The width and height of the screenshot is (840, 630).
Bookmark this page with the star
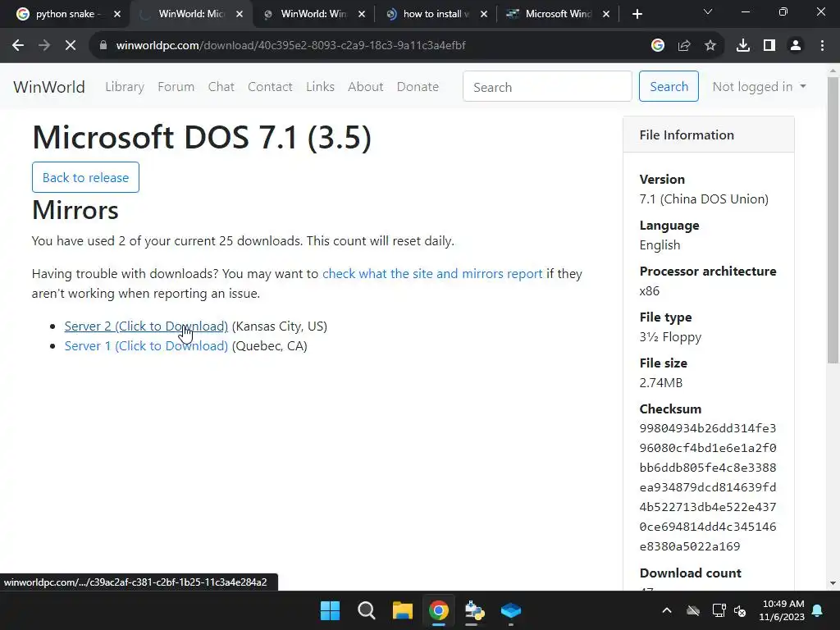pyautogui.click(x=710, y=46)
